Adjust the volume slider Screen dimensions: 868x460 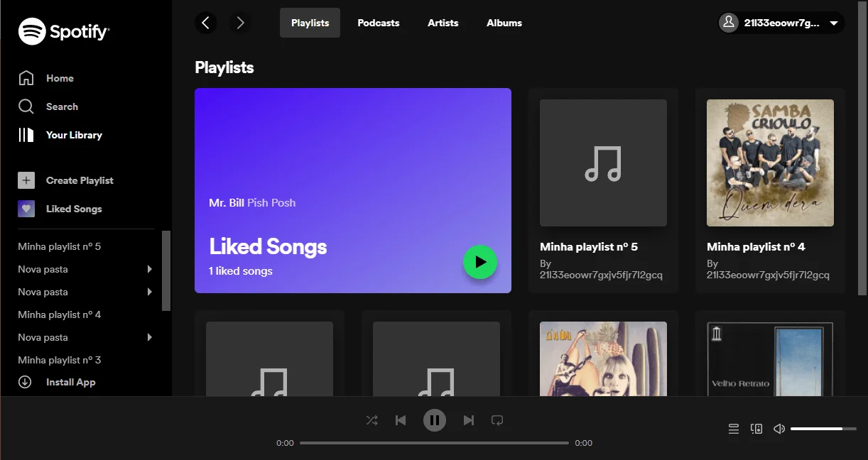pos(823,429)
